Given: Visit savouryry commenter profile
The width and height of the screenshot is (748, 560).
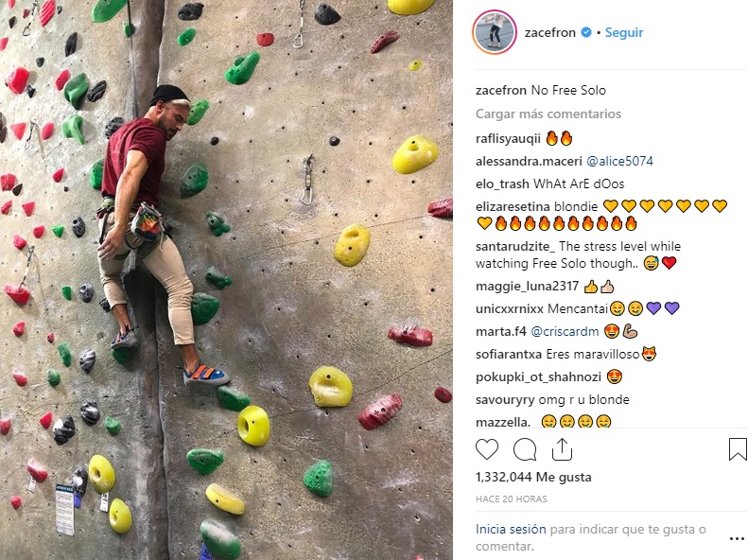Looking at the screenshot, I should pos(505,400).
